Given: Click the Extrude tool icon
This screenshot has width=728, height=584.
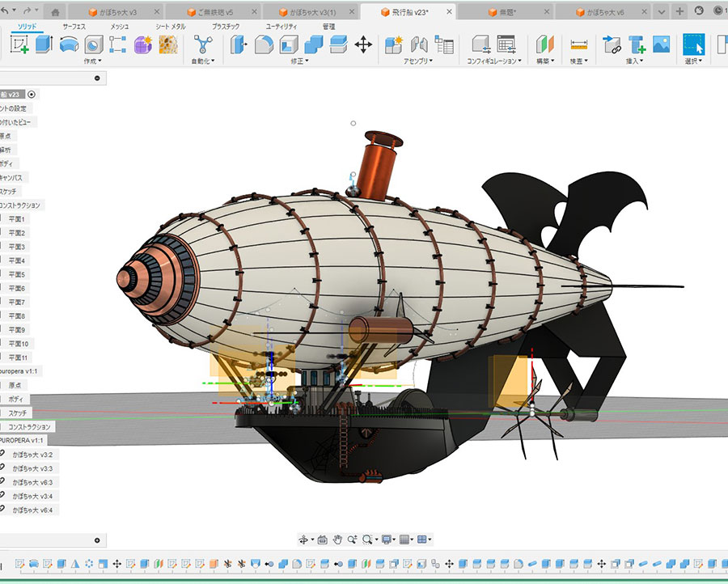Looking at the screenshot, I should coord(44,44).
